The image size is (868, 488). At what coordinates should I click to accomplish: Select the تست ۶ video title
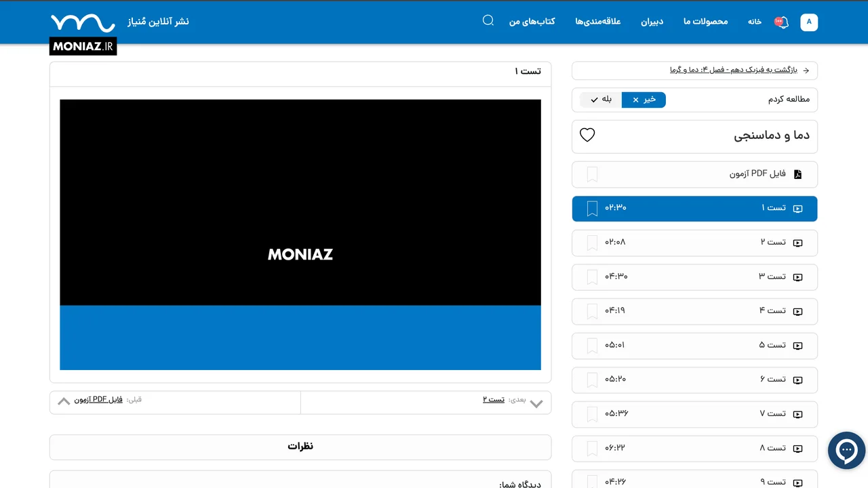click(x=772, y=380)
